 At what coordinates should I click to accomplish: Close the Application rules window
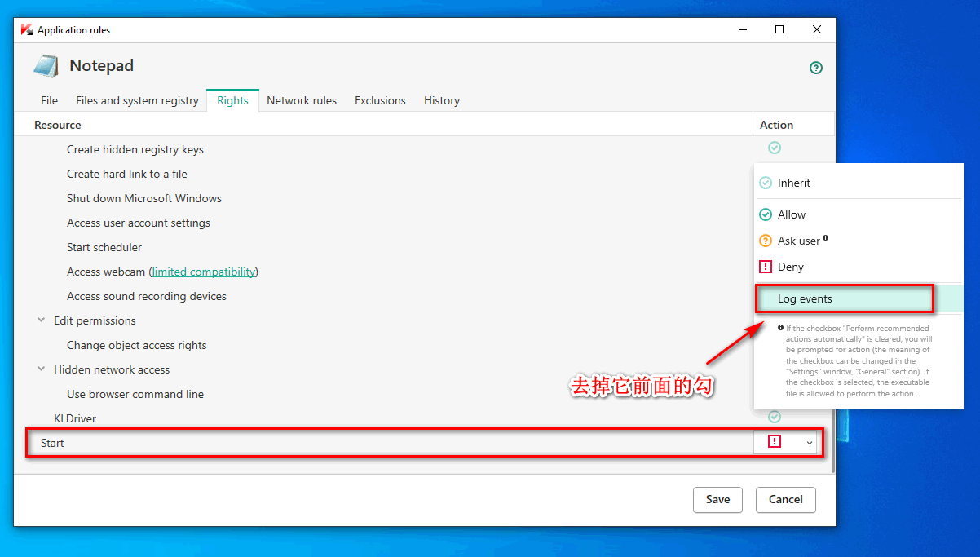pos(817,29)
